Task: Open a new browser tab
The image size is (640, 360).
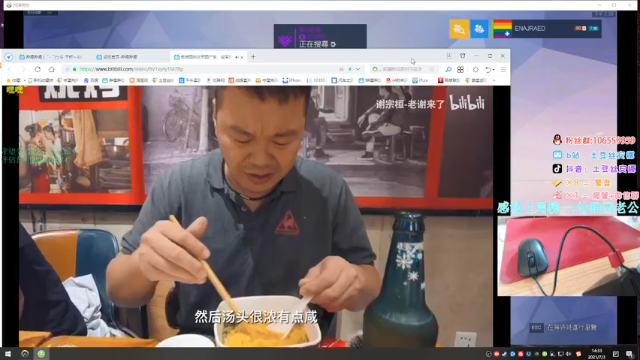Action: pos(253,57)
